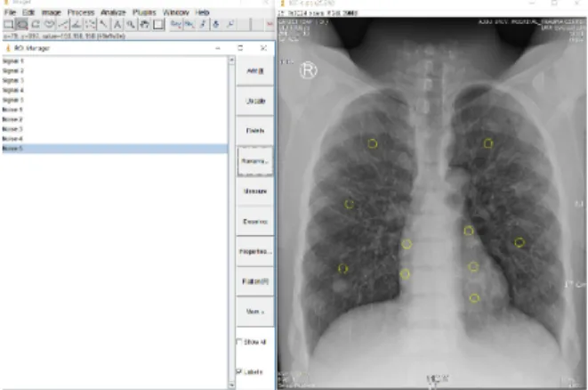The image size is (588, 390).
Task: Enable the Show All checkbox
Action: pyautogui.click(x=239, y=342)
